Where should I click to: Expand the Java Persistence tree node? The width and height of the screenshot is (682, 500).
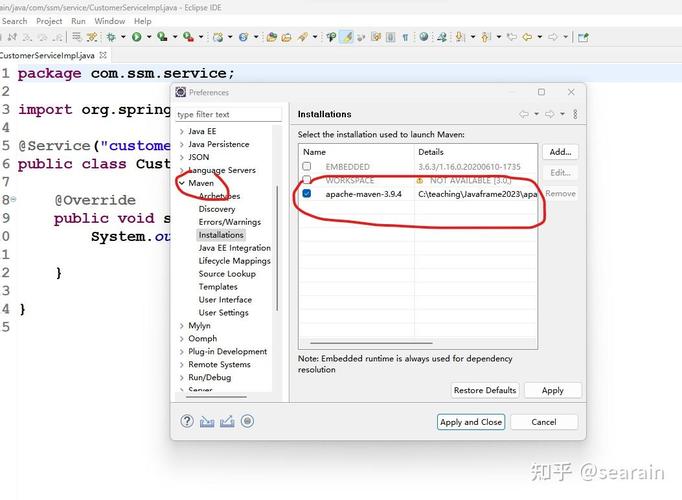pyautogui.click(x=182, y=144)
